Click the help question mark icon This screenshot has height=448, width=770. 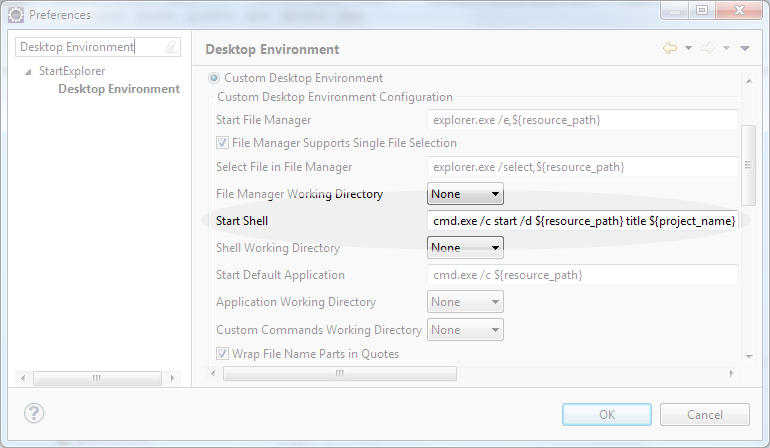[x=35, y=413]
